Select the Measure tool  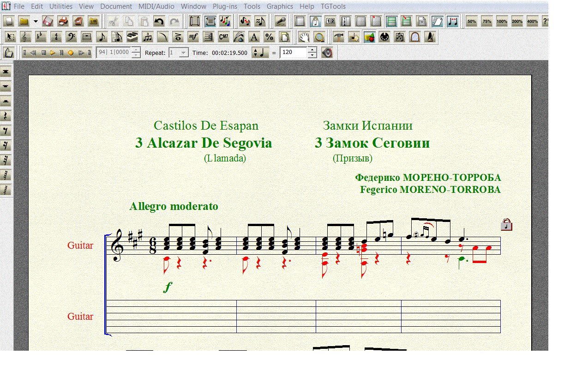[87, 37]
